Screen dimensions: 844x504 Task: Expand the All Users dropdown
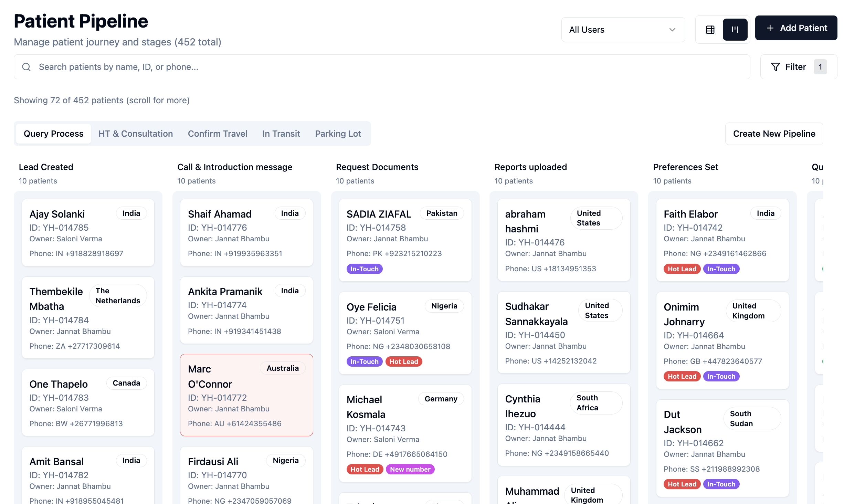pos(623,30)
